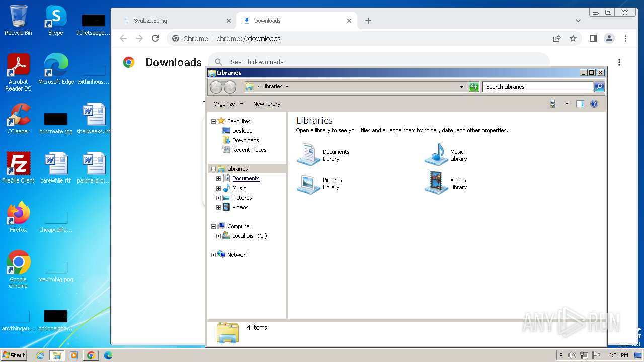Click the change view icon in Explorer toolbar
Screen dimensions: 644x362
[554, 104]
